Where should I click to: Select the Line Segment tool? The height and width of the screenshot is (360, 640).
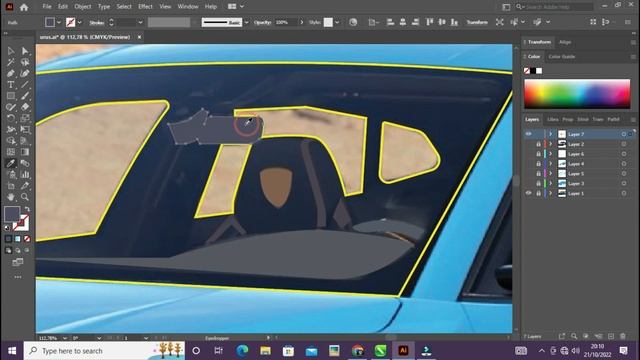(25, 84)
